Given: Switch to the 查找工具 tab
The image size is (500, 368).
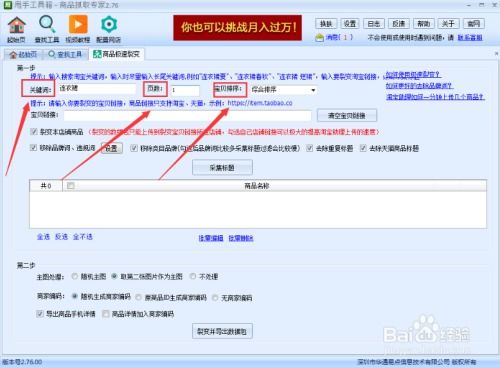Looking at the screenshot, I should [x=65, y=54].
